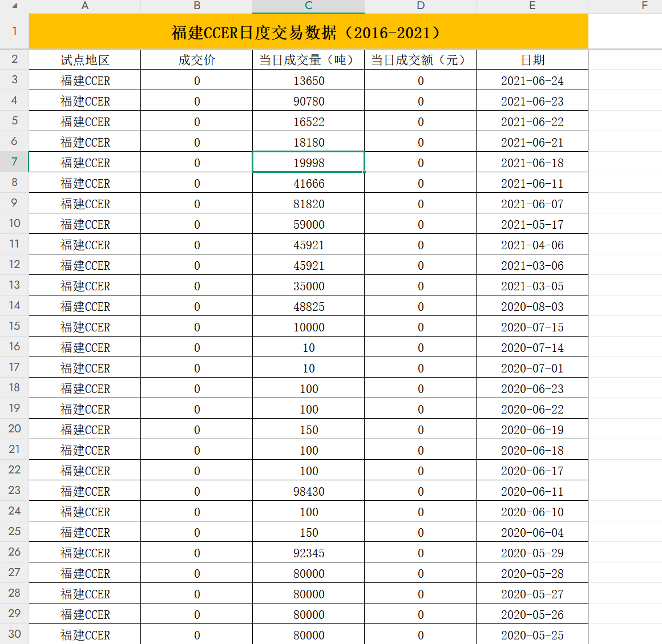This screenshot has width=662, height=644.
Task: Select the corner select-all triangle
Action: pos(15,6)
